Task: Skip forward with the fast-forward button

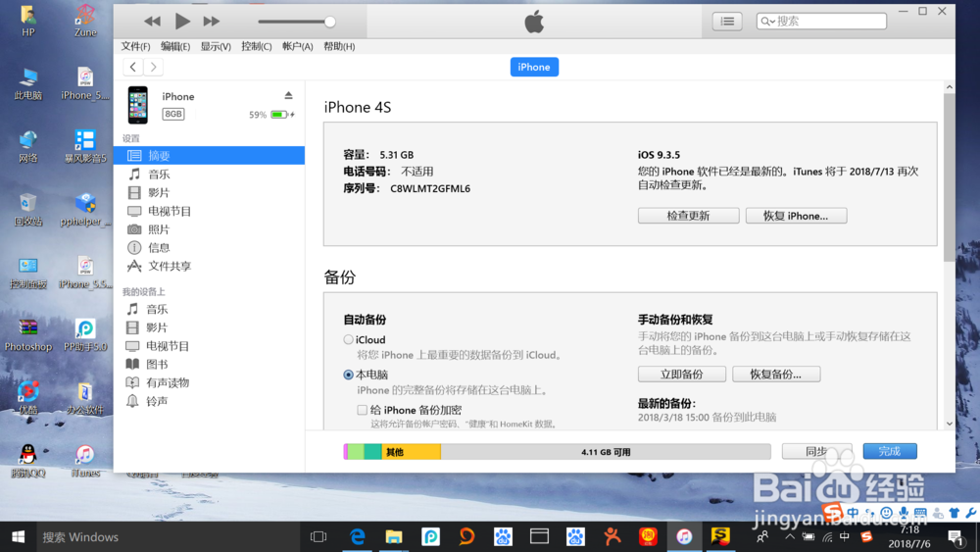Action: [x=212, y=22]
